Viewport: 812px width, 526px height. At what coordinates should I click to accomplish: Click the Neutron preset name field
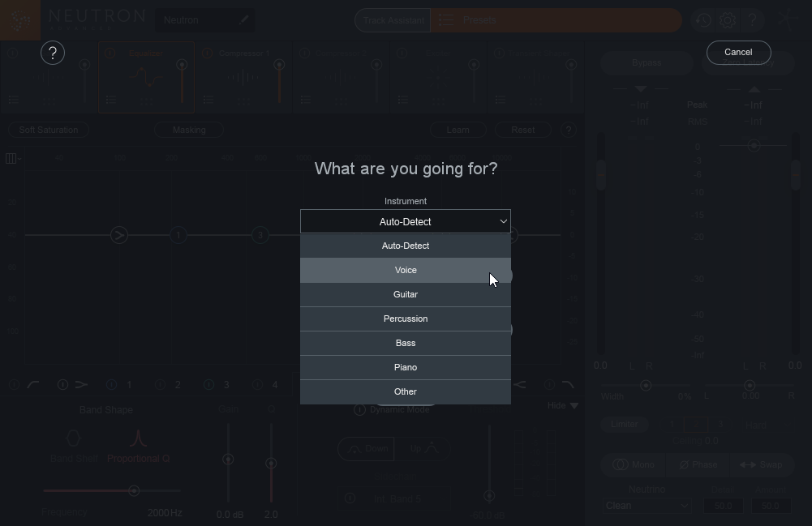(x=205, y=20)
